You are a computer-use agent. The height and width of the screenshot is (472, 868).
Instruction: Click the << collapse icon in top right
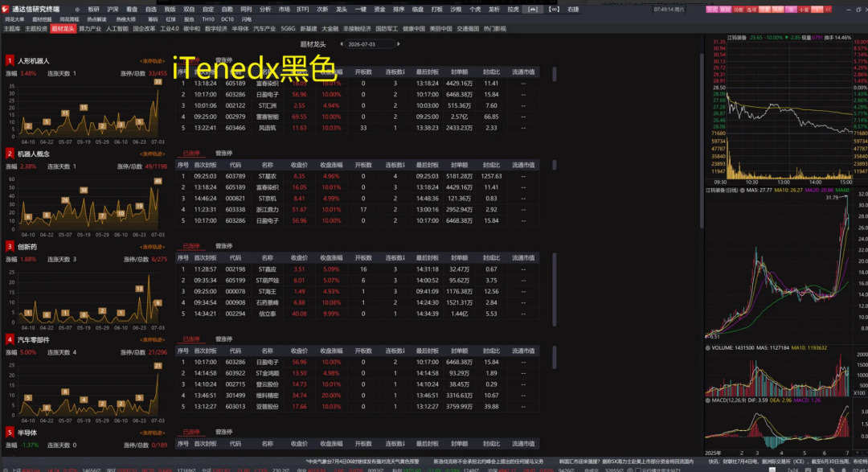pyautogui.click(x=828, y=10)
